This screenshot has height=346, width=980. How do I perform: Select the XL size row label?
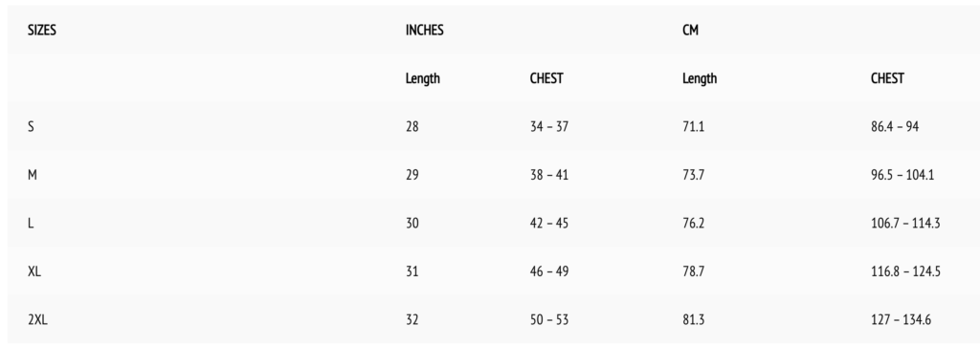[x=34, y=271]
